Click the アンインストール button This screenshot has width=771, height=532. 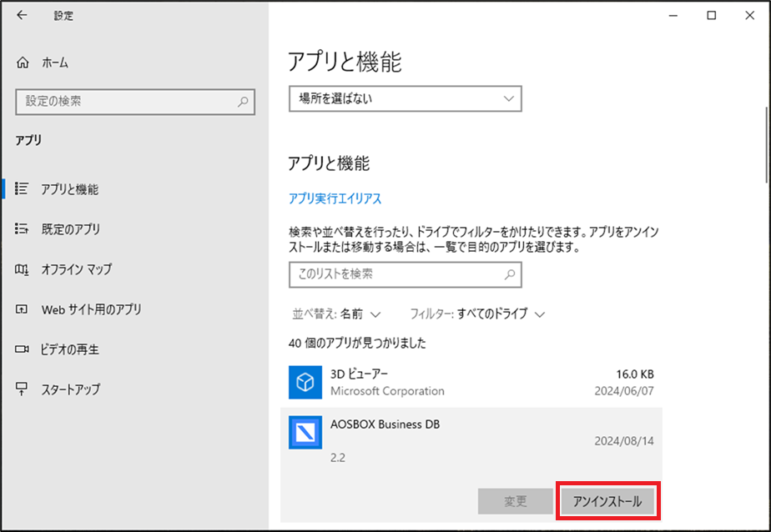607,501
